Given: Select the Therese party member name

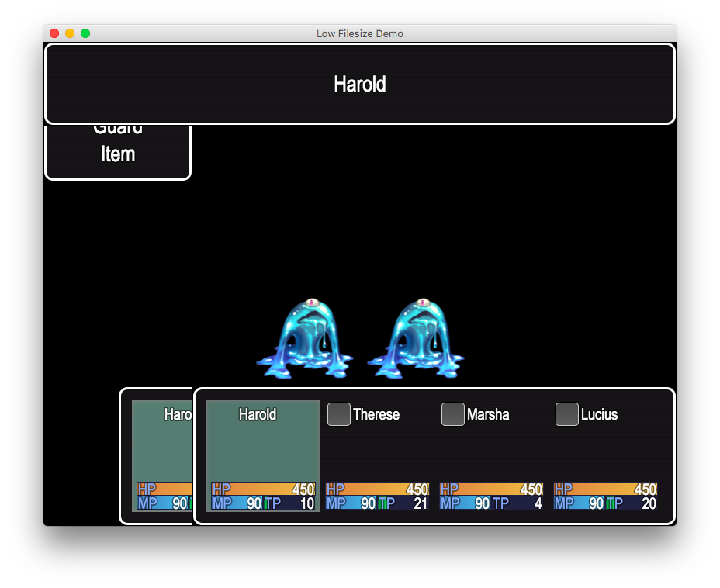Looking at the screenshot, I should pyautogui.click(x=376, y=415).
